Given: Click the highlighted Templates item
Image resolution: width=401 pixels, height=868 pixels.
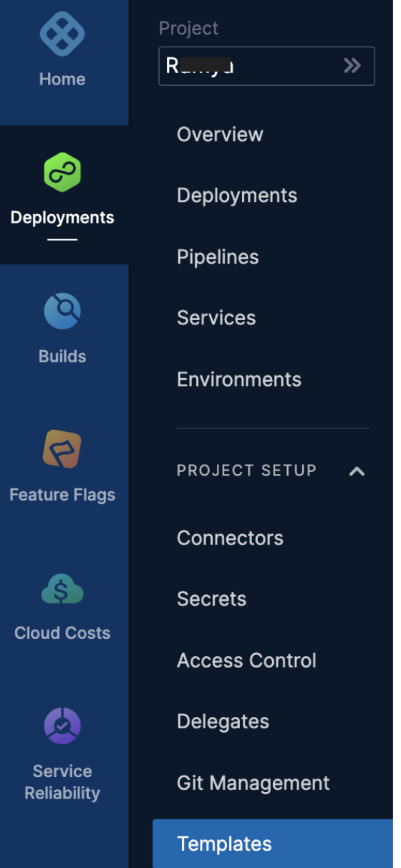Looking at the screenshot, I should [273, 844].
